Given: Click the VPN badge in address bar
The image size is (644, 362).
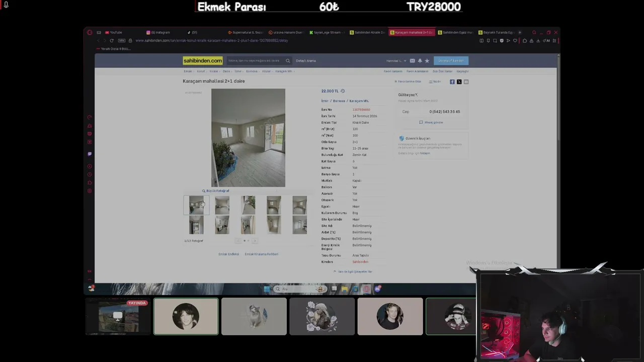Looking at the screenshot, I should 121,40.
